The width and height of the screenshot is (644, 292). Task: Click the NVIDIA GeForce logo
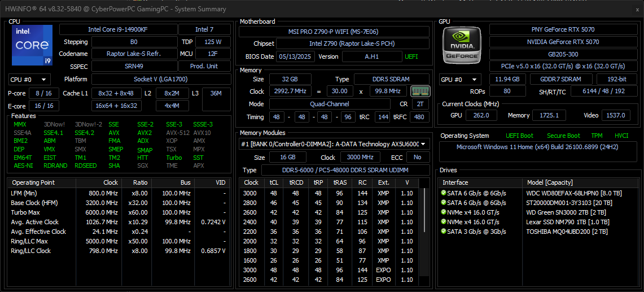(x=461, y=46)
